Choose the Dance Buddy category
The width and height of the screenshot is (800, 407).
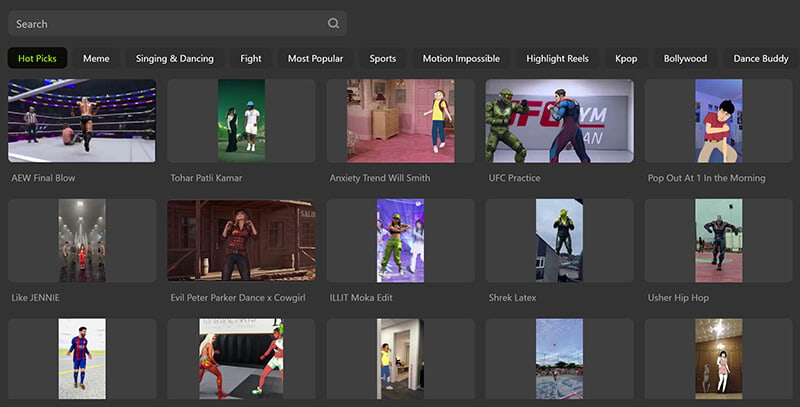760,59
